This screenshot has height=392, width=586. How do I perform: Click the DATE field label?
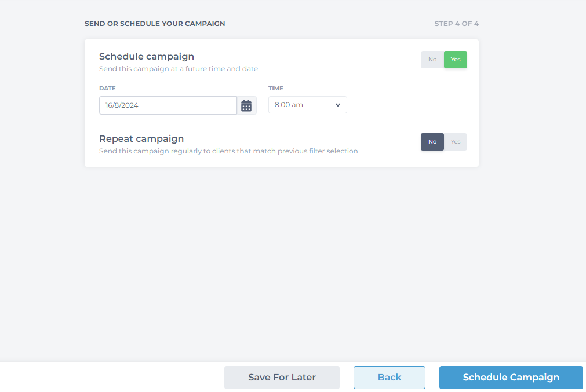click(x=107, y=89)
